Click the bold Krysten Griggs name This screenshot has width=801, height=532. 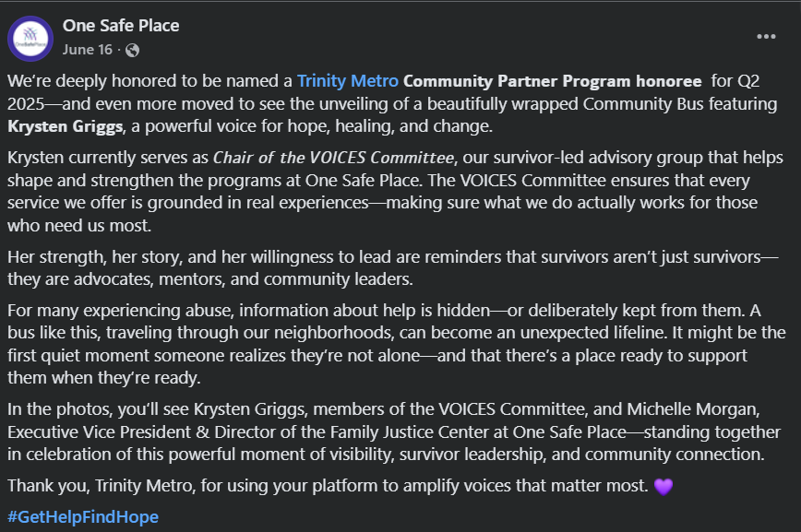58,125
